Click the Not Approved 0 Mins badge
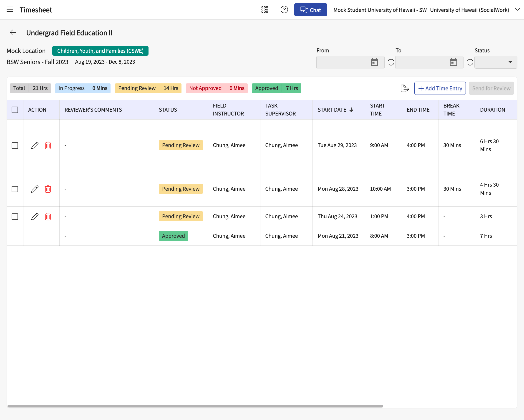Viewport: 524px width, 420px height. point(217,88)
